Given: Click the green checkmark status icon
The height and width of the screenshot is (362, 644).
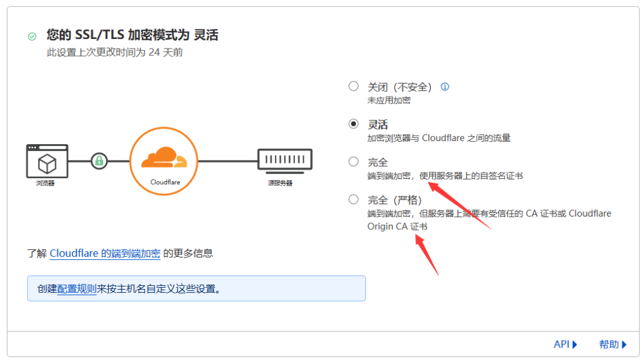Looking at the screenshot, I should 32,37.
